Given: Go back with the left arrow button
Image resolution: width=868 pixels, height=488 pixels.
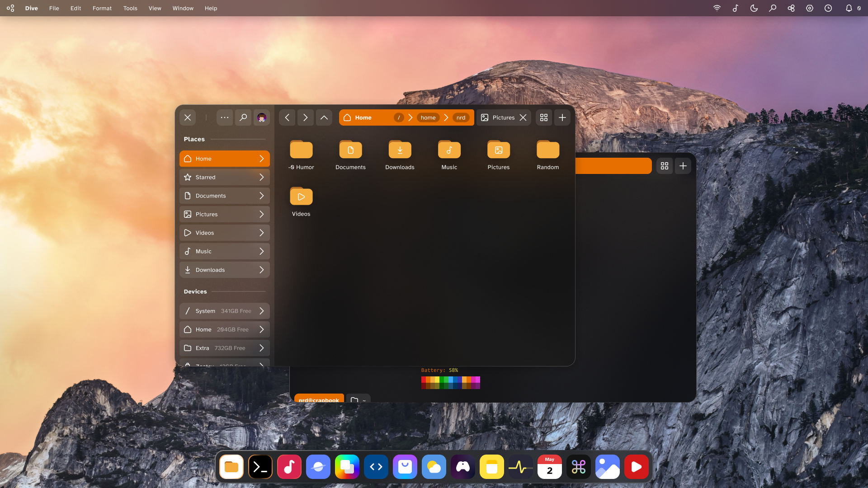Looking at the screenshot, I should pyautogui.click(x=287, y=117).
